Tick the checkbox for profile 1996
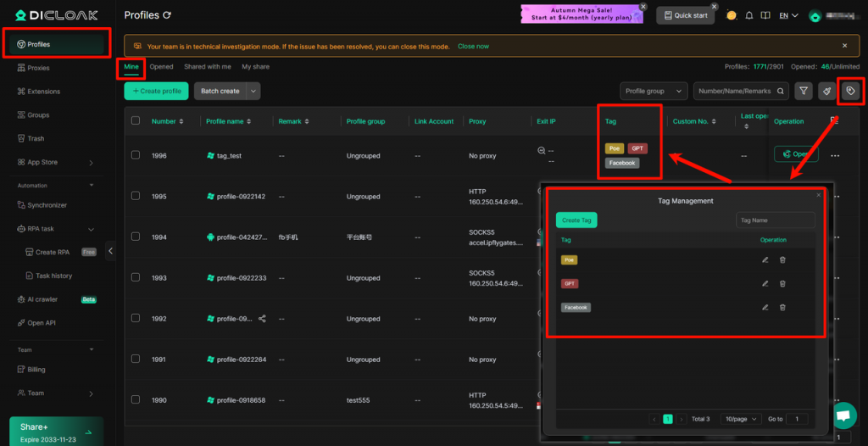868x446 pixels. (x=136, y=155)
